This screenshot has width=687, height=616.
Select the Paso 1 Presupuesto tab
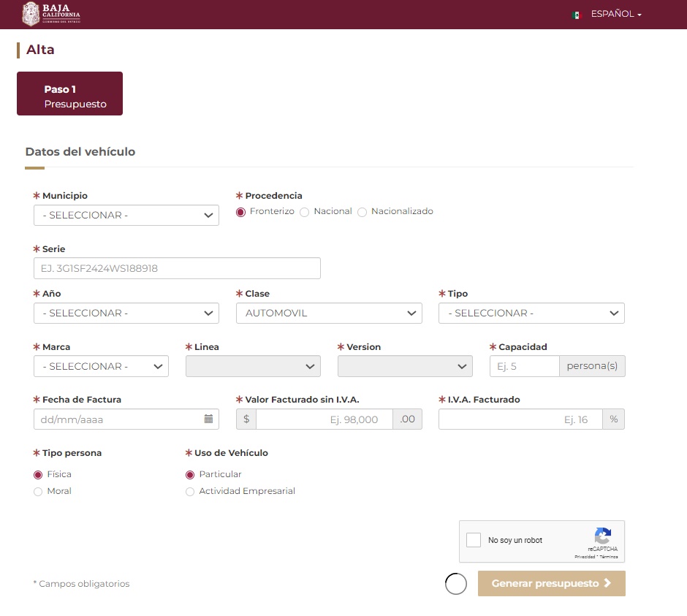[x=69, y=94]
